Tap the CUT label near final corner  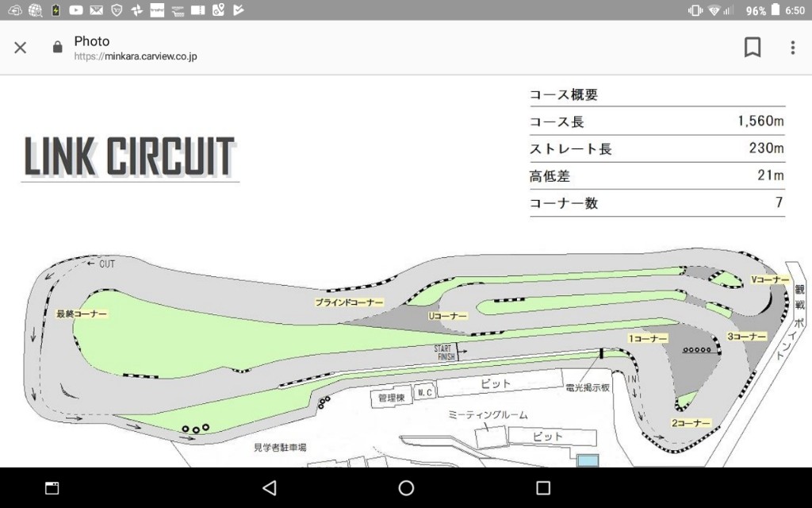pos(106,264)
